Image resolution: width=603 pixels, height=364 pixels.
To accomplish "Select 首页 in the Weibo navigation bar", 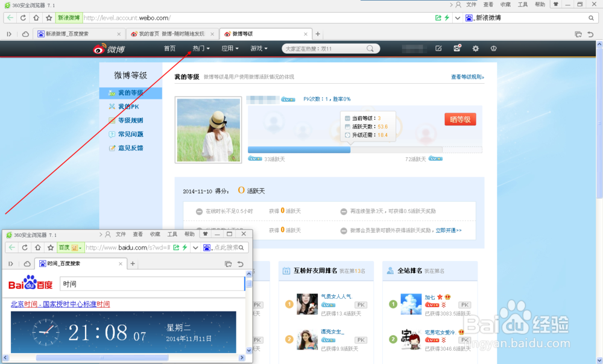I will [x=169, y=48].
